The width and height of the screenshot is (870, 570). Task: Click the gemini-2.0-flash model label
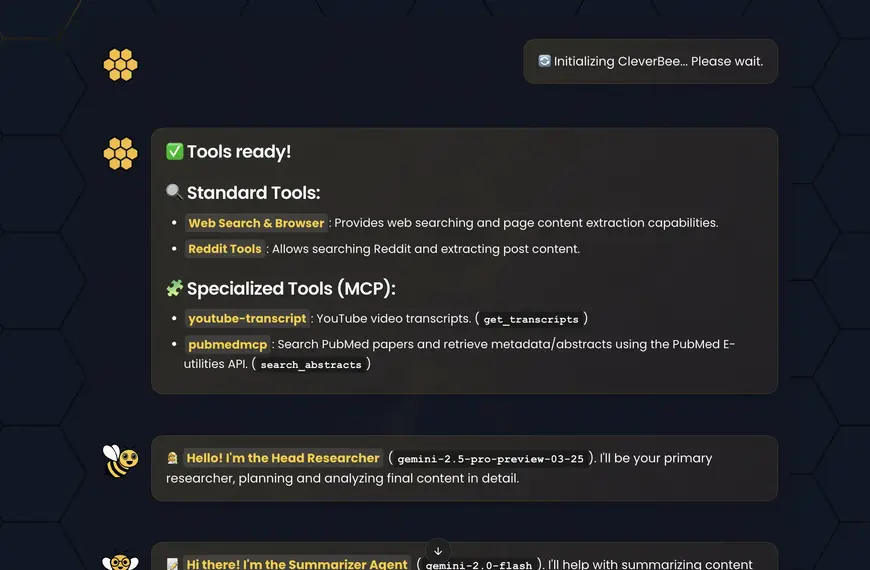[x=478, y=564]
